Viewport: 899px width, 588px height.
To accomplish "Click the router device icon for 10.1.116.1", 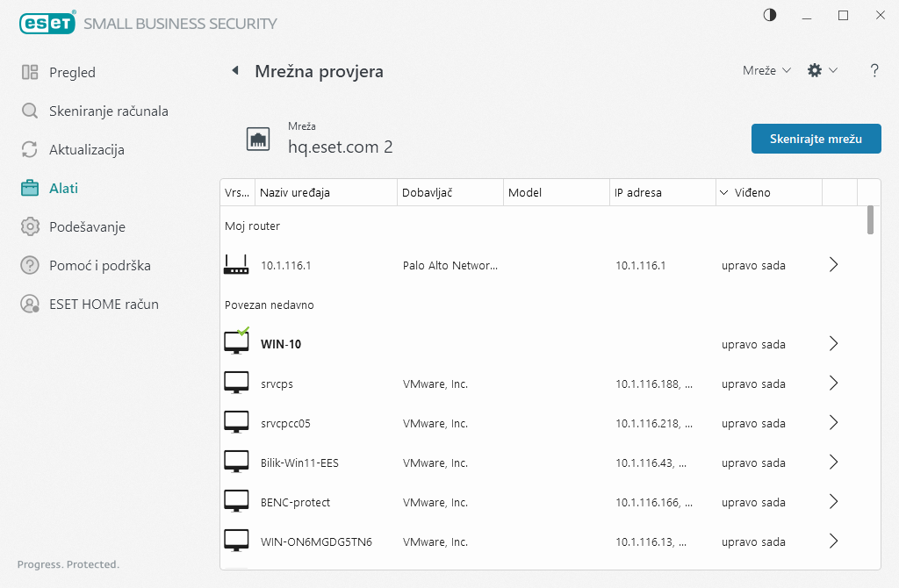I will [x=236, y=265].
